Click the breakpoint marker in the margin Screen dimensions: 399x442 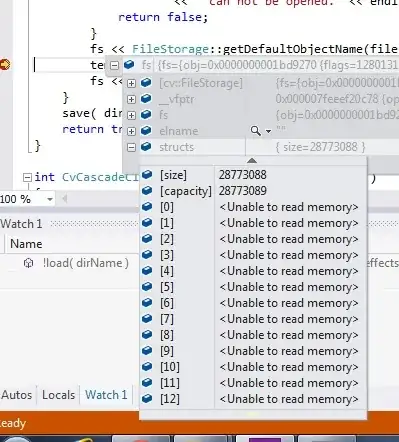[5, 64]
